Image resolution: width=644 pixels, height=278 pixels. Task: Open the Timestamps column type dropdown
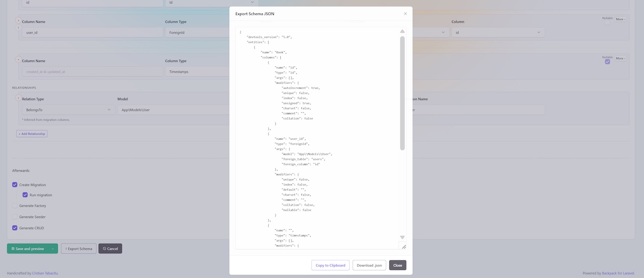pos(197,71)
